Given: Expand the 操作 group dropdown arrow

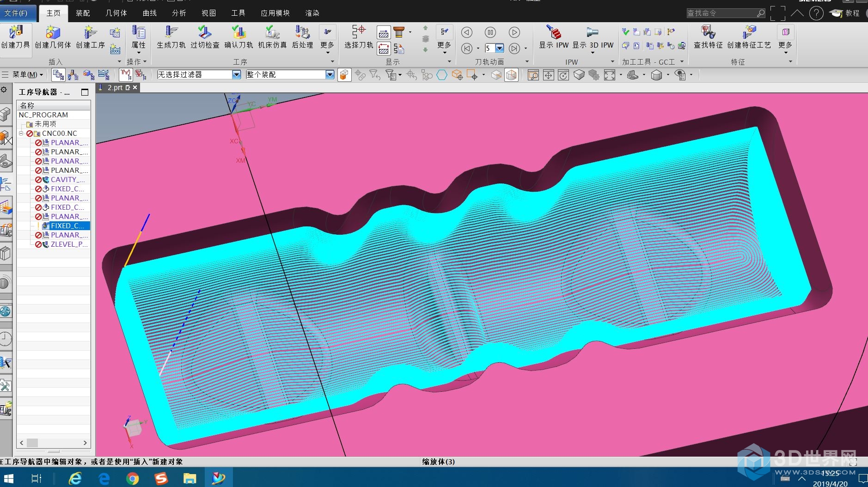Looking at the screenshot, I should [x=145, y=61].
